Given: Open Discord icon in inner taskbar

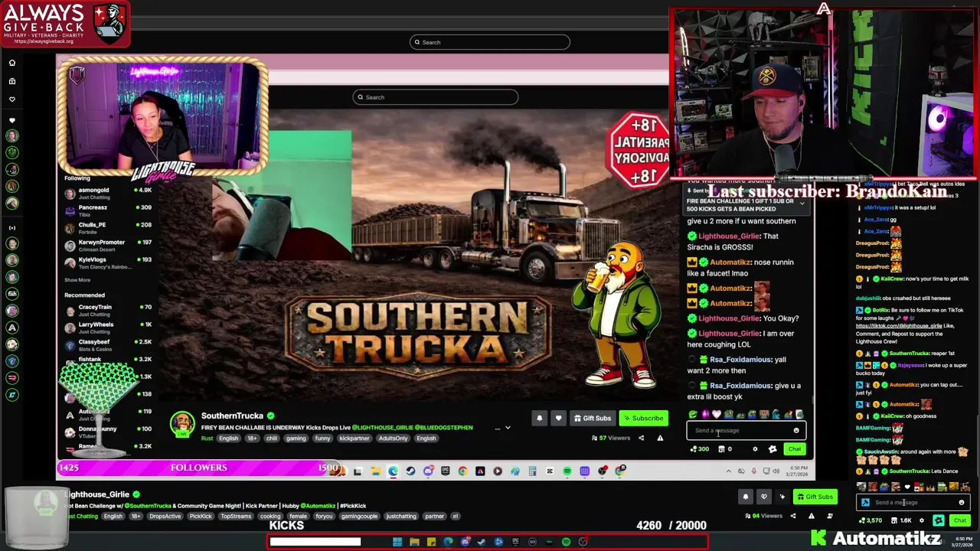Looking at the screenshot, I should pos(428,471).
